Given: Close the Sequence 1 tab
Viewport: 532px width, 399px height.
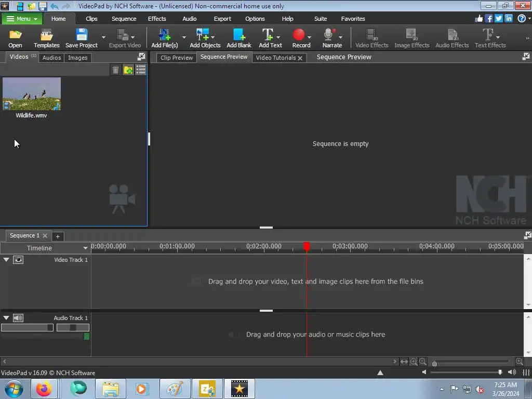Looking at the screenshot, I should [45, 235].
